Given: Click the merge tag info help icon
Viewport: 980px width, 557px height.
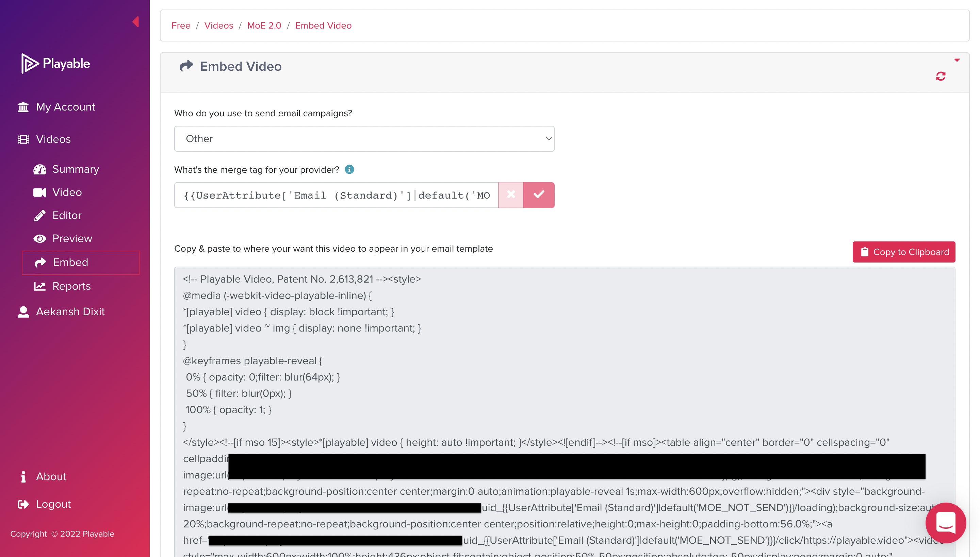Looking at the screenshot, I should pos(349,169).
